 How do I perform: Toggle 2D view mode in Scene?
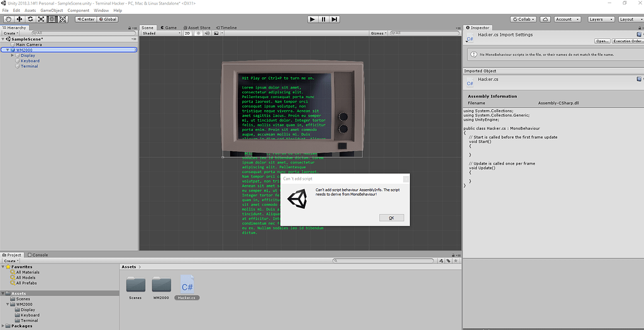[187, 33]
